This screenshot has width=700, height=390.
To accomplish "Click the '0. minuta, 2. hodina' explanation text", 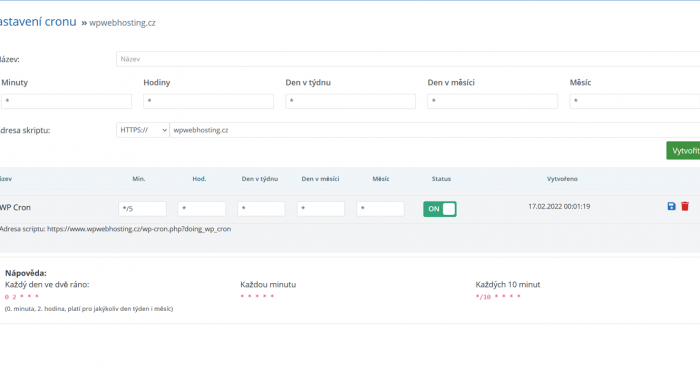I will pos(89,308).
